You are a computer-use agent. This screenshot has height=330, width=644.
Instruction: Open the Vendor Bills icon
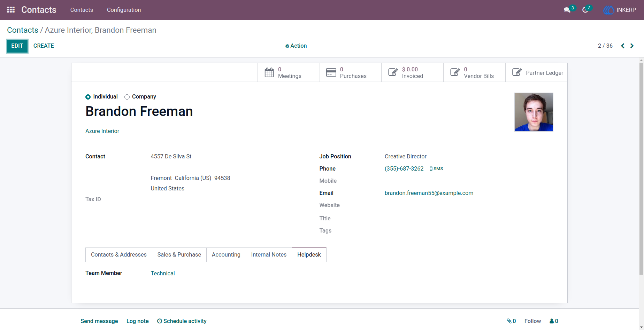tap(455, 72)
